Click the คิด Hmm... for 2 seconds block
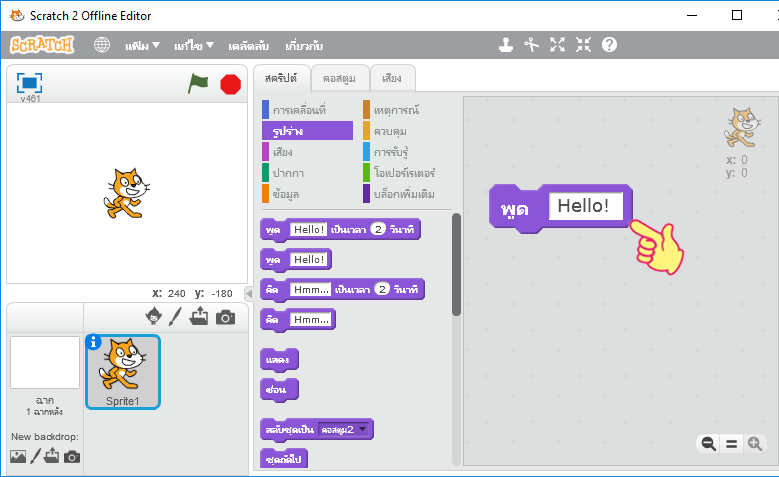This screenshot has height=477, width=779. (342, 290)
